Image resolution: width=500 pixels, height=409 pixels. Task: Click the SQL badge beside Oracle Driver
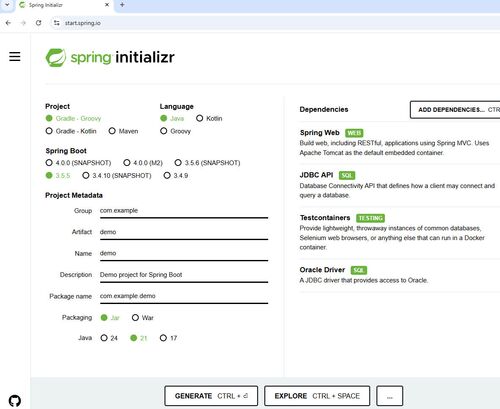[359, 270]
